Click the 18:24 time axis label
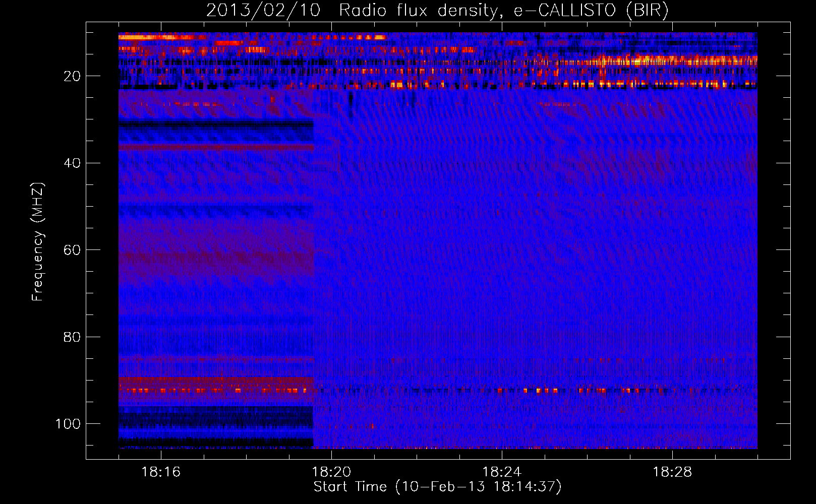 [x=501, y=472]
